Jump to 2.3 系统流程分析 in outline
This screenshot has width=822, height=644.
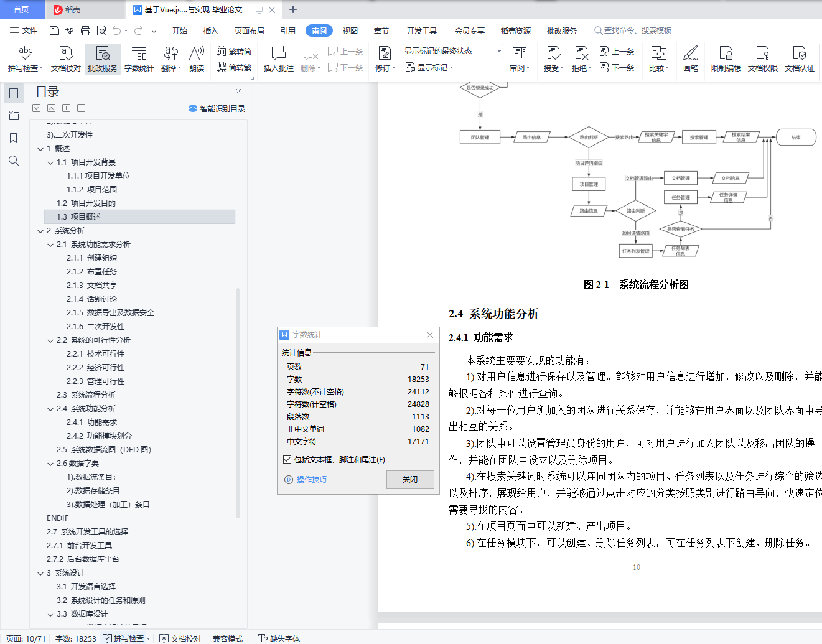(x=86, y=395)
